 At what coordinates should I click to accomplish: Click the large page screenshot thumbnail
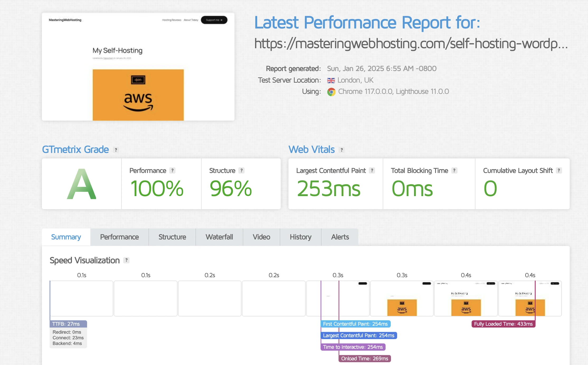click(138, 67)
